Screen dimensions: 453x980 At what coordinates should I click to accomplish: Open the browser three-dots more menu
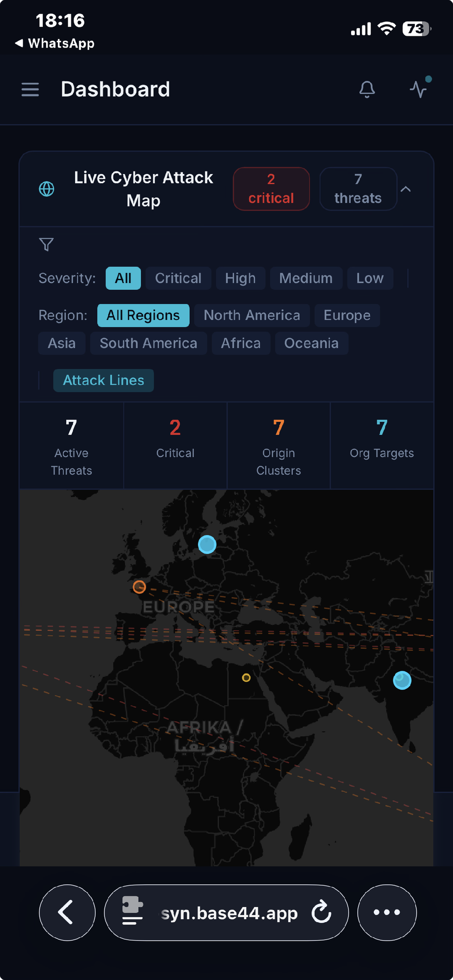[x=387, y=912]
